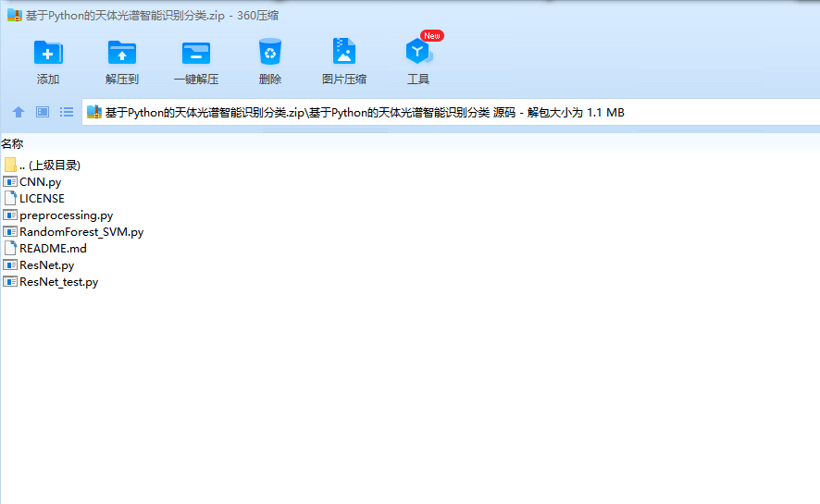Viewport: 820px width, 504px height.
Task: Switch to the list view mode
Action: coord(67,112)
